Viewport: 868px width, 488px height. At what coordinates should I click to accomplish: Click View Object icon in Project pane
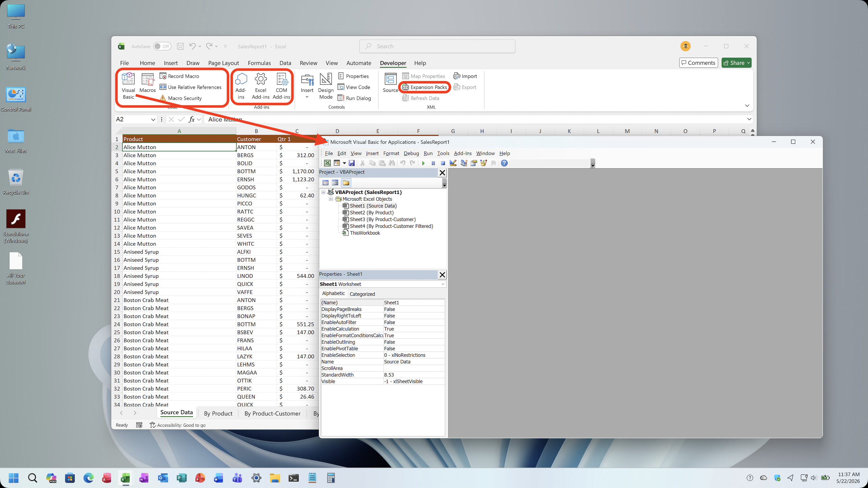pyautogui.click(x=335, y=182)
